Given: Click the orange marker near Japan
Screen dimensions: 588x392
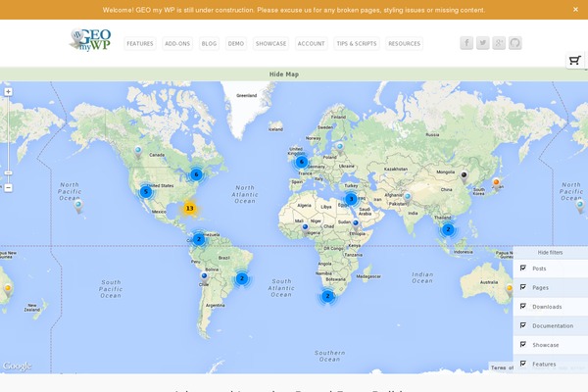Looking at the screenshot, I should click(x=497, y=183).
